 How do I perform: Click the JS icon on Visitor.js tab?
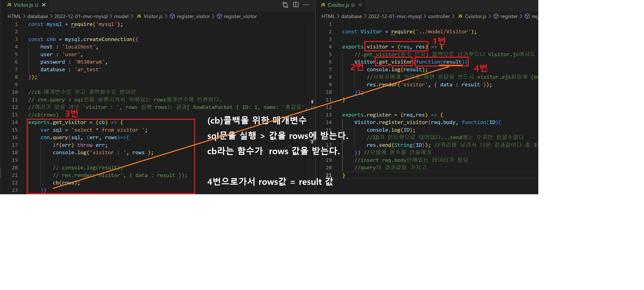(x=9, y=5)
